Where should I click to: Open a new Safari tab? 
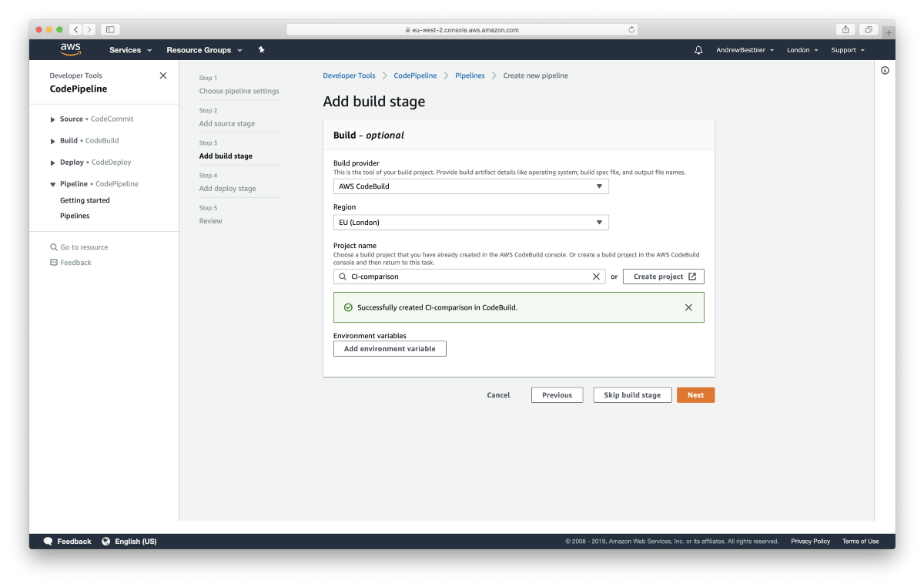[889, 32]
